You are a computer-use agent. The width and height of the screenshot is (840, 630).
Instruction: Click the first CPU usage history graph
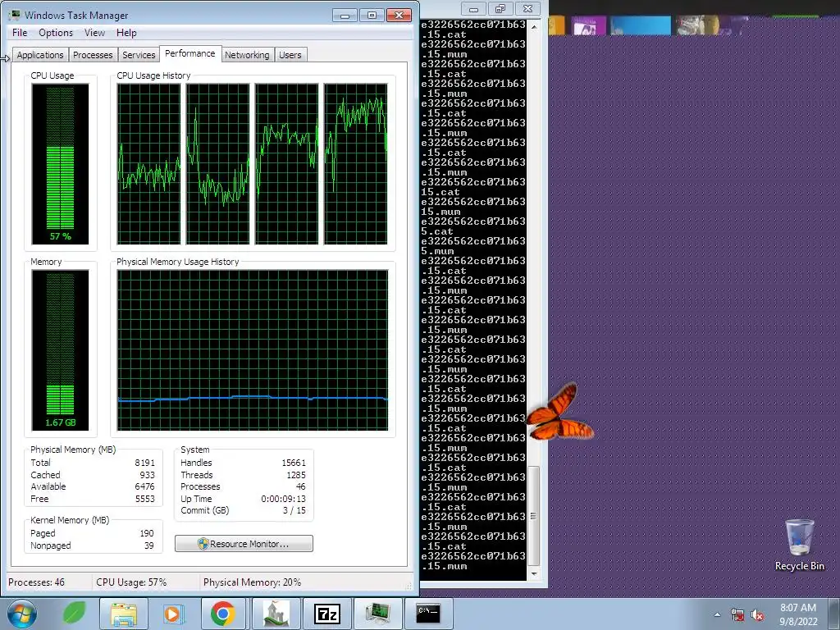pyautogui.click(x=149, y=164)
